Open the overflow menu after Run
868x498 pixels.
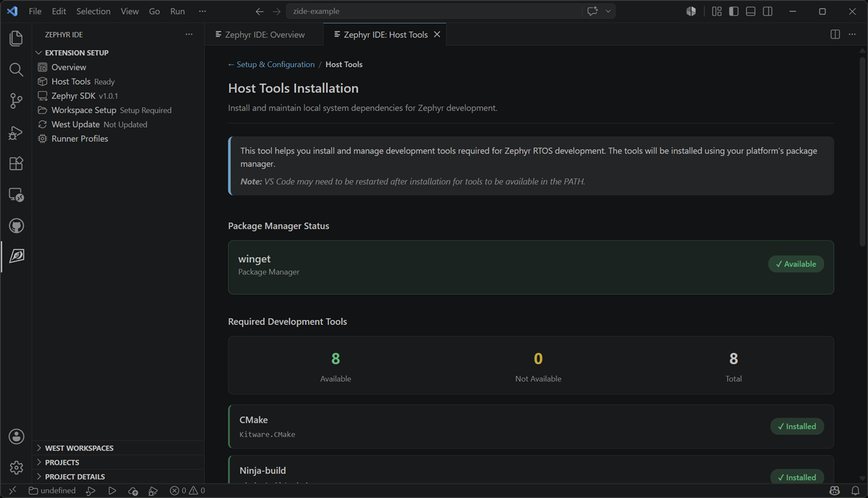202,11
